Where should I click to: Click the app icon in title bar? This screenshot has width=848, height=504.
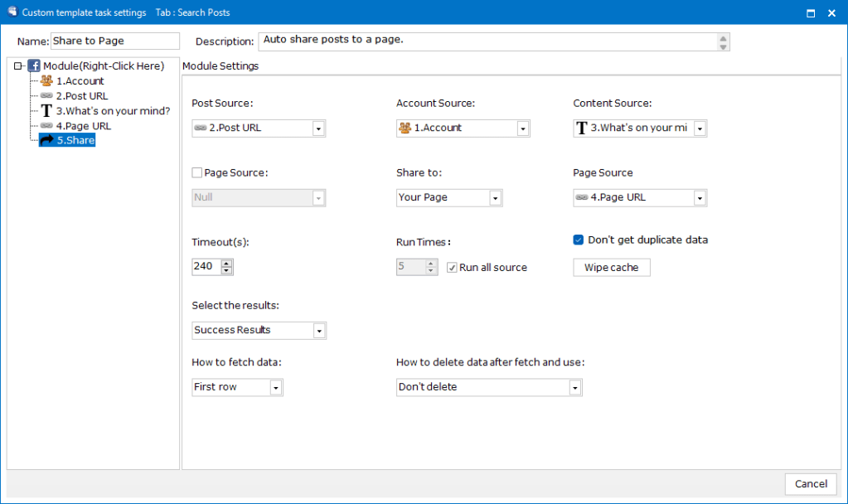point(12,12)
